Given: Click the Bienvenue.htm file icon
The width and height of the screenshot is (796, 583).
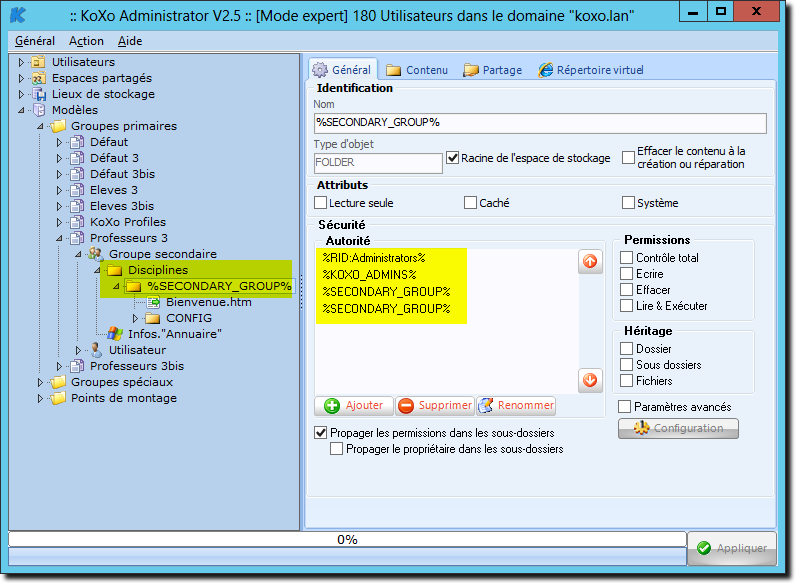Looking at the screenshot, I should [153, 302].
